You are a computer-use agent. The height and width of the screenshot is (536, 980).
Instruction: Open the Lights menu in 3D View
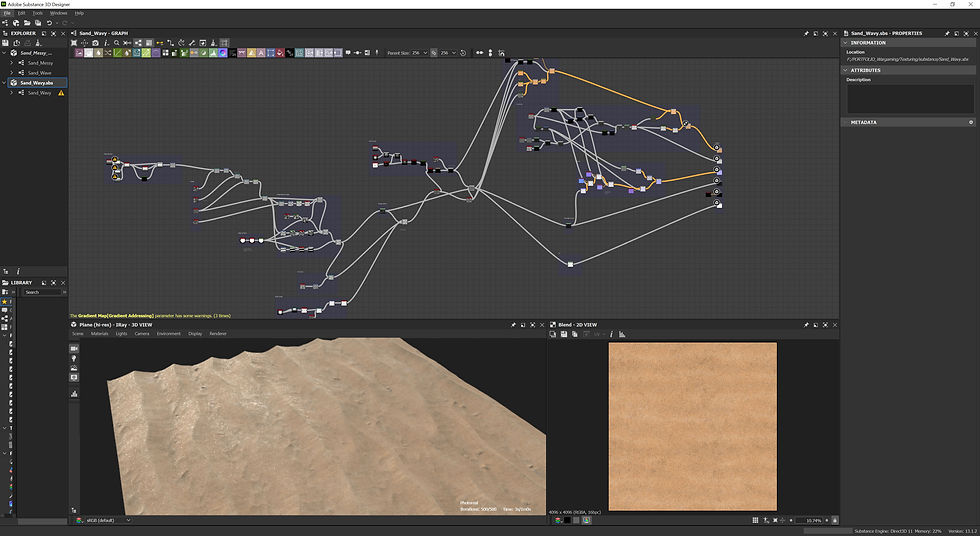click(121, 334)
